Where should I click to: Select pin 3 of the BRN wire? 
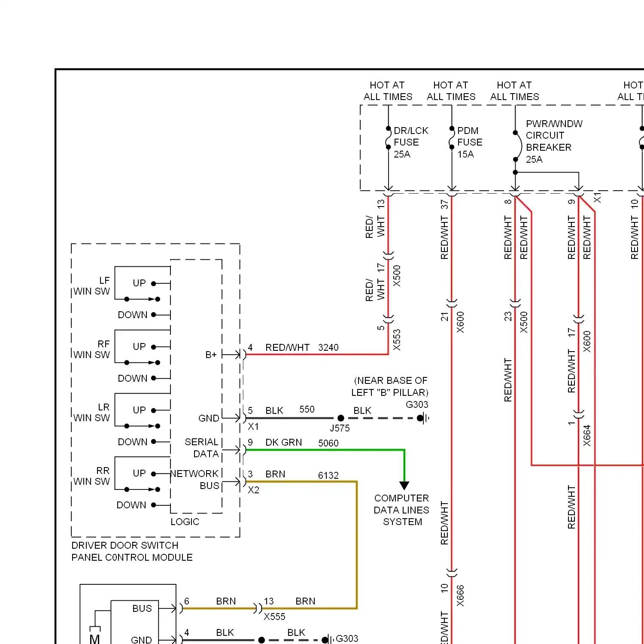(250, 474)
